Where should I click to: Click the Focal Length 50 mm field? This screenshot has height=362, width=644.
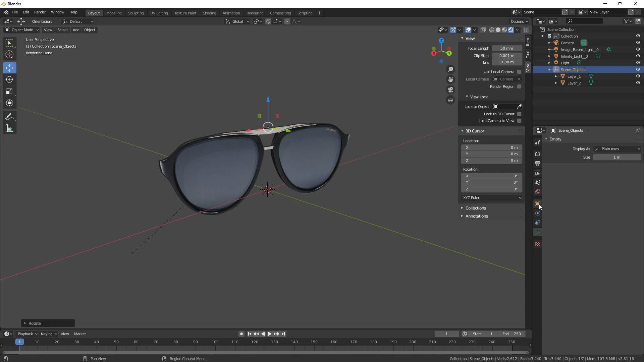[506, 48]
